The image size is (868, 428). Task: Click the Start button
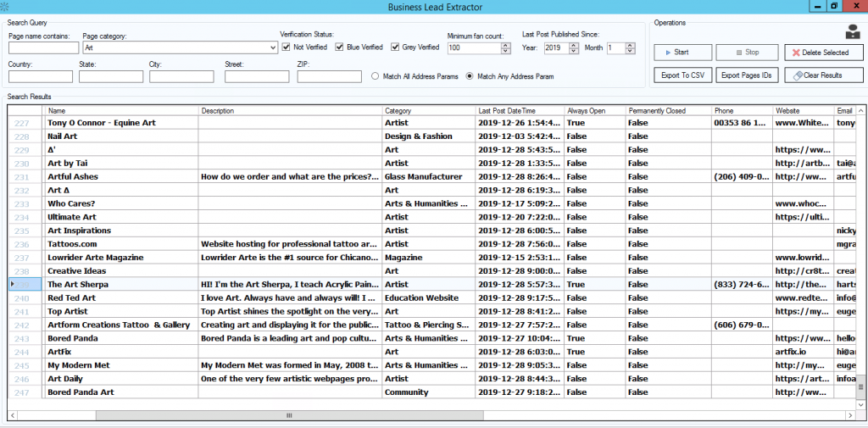coord(682,53)
